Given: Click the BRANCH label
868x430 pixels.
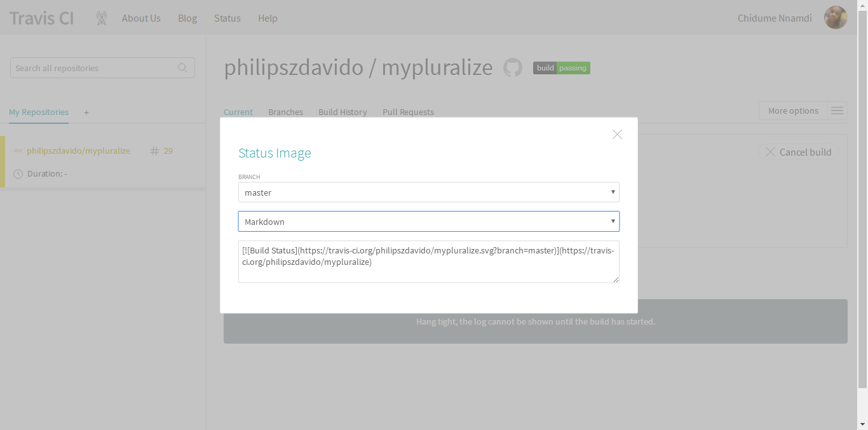Looking at the screenshot, I should click(249, 177).
